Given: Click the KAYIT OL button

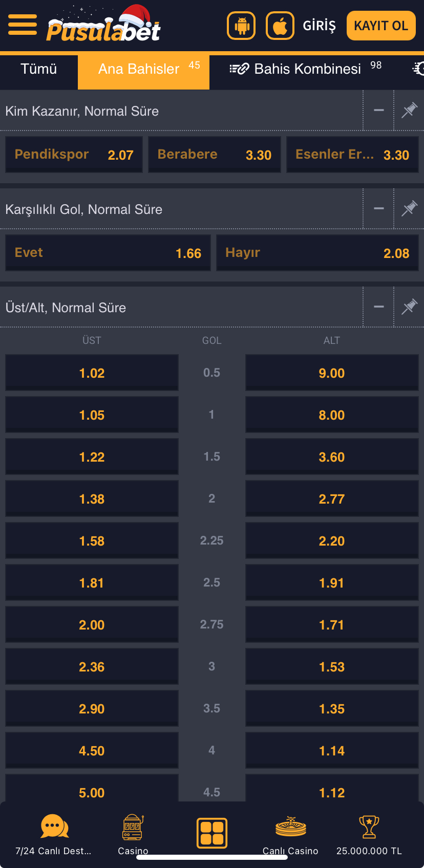Looking at the screenshot, I should (380, 24).
